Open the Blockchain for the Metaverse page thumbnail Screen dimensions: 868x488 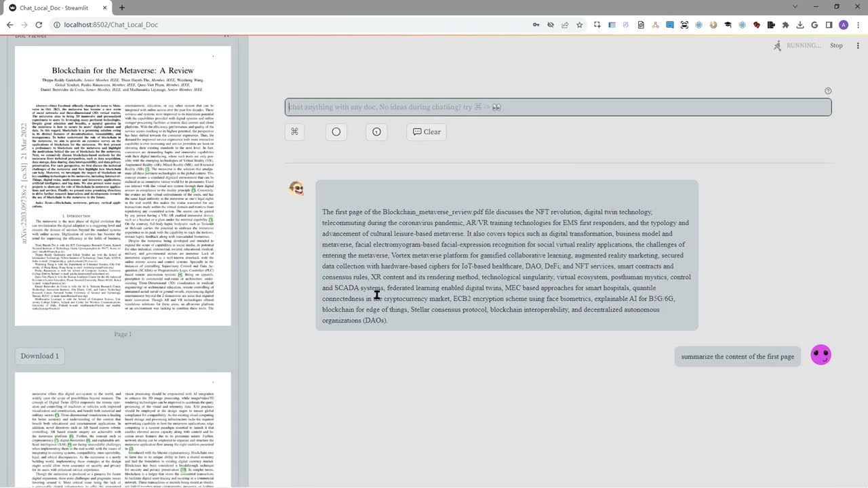click(x=123, y=186)
